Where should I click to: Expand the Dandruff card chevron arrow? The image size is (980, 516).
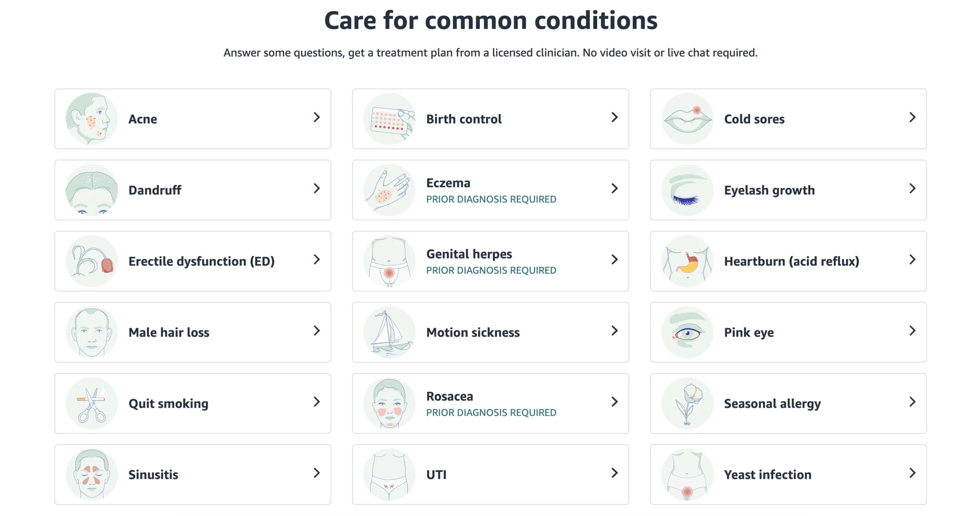(x=317, y=188)
